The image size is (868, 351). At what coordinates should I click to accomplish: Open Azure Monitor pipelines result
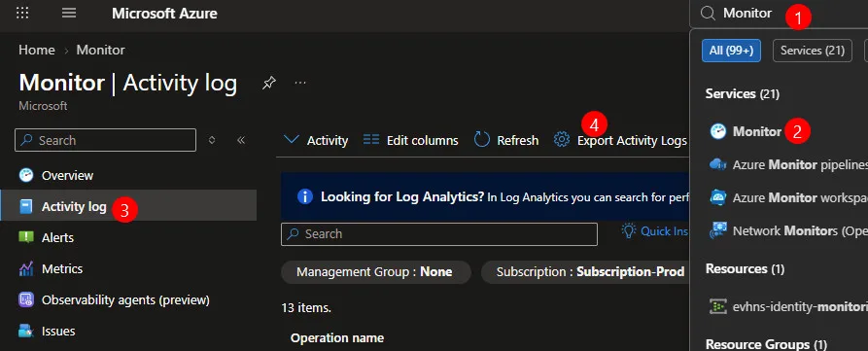point(800,164)
